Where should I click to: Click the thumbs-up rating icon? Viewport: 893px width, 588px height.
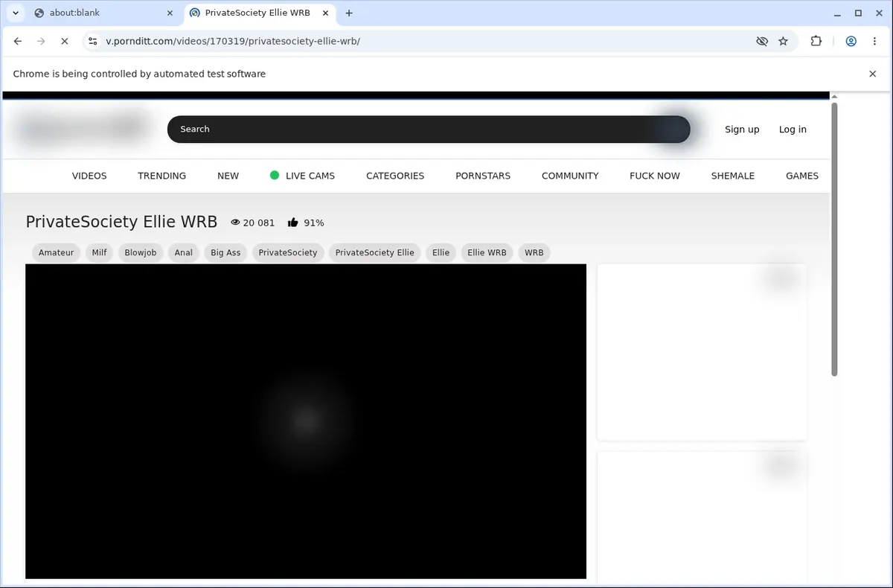[x=293, y=223]
